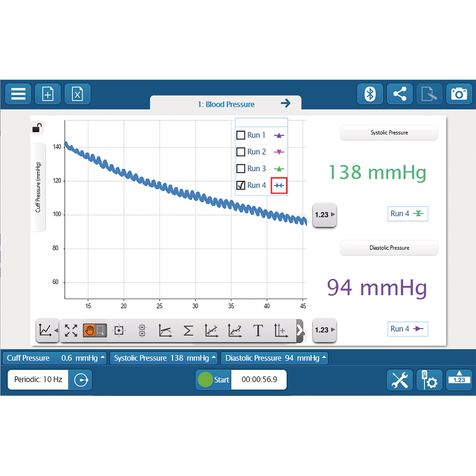Expand the Cuff Pressure readout dropdown
This screenshot has height=476, width=476.
point(102,358)
